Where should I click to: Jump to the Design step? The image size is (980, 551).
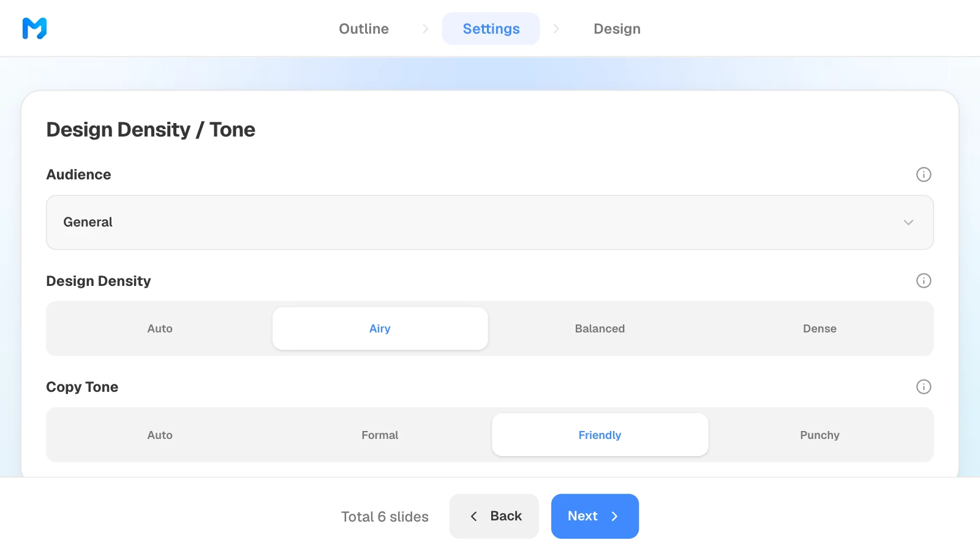point(617,29)
